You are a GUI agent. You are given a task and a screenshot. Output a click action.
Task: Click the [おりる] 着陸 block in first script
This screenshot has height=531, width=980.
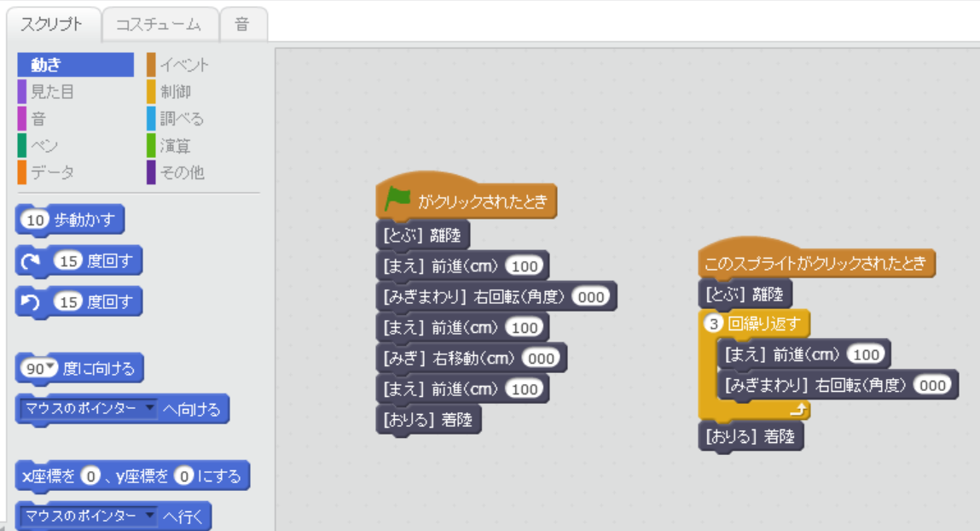429,420
